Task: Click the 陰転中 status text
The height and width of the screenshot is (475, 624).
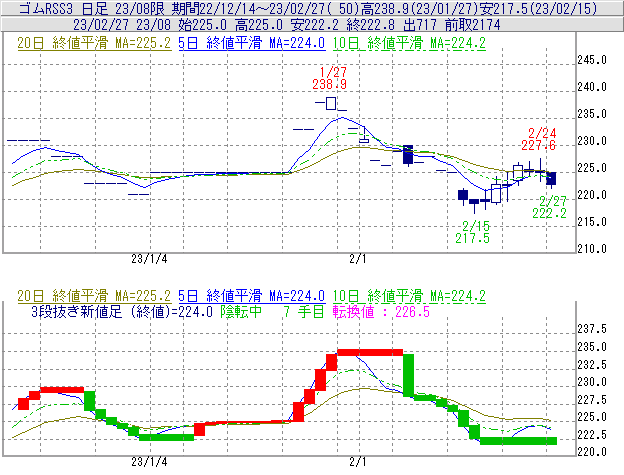Action: 241,311
